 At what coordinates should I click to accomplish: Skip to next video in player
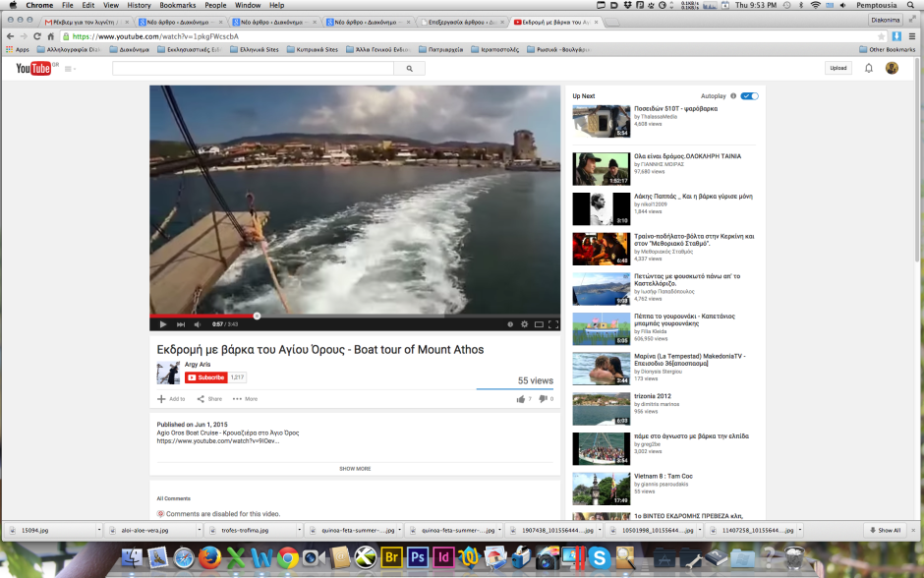[181, 324]
